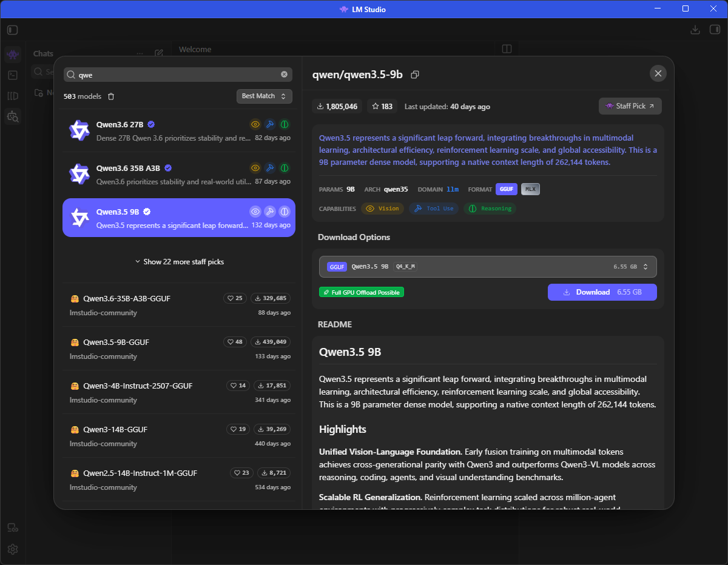Viewport: 728px width, 565px height.
Task: Click the Reasoning capability tag
Action: pos(490,209)
